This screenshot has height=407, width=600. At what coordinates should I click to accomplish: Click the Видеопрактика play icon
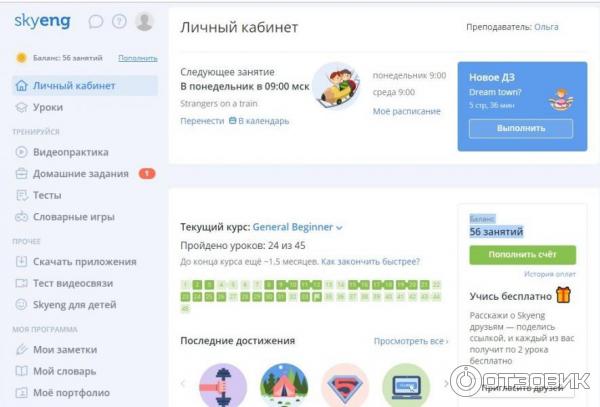coord(22,152)
